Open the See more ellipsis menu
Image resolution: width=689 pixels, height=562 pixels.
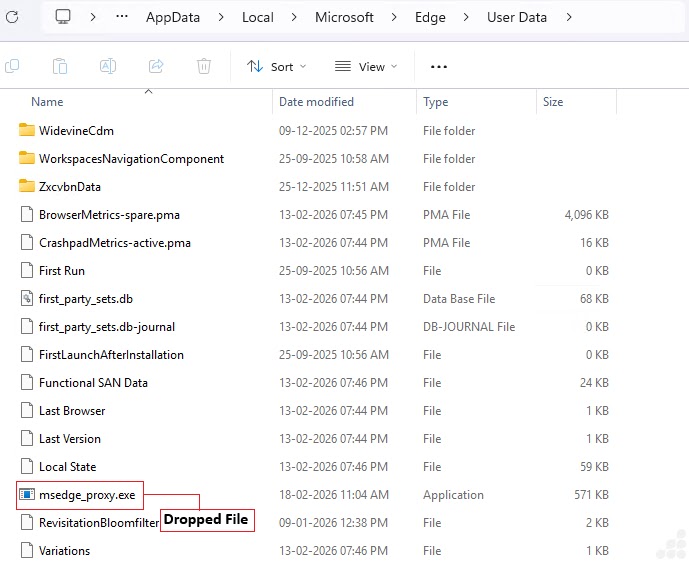point(438,67)
